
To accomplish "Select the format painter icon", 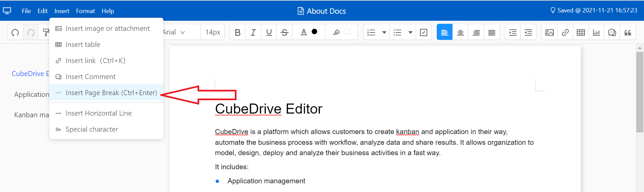I will pyautogui.click(x=46, y=33).
